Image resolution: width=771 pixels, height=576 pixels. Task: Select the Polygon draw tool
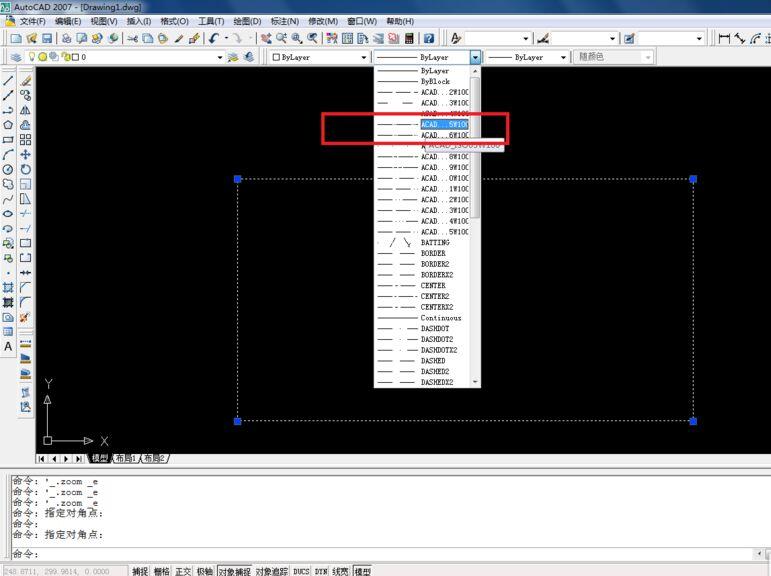pos(8,125)
